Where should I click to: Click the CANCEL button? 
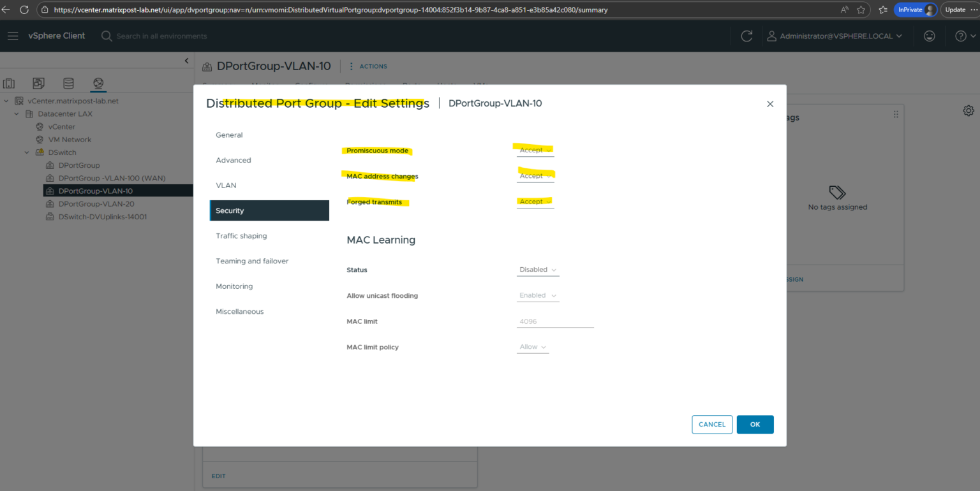[712, 425]
